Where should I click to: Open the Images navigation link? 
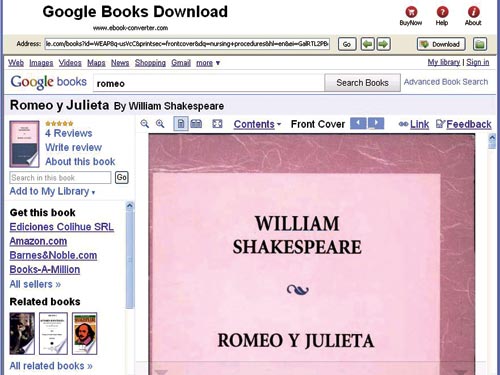(41, 63)
